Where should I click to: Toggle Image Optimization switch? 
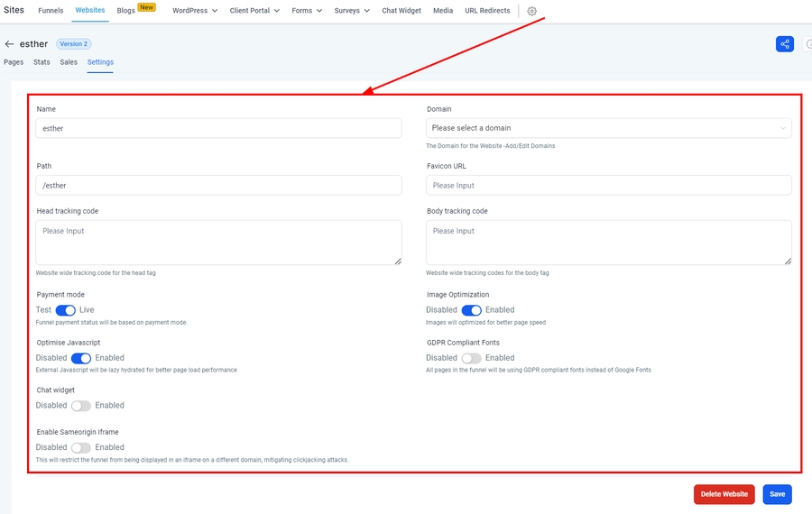pos(471,310)
